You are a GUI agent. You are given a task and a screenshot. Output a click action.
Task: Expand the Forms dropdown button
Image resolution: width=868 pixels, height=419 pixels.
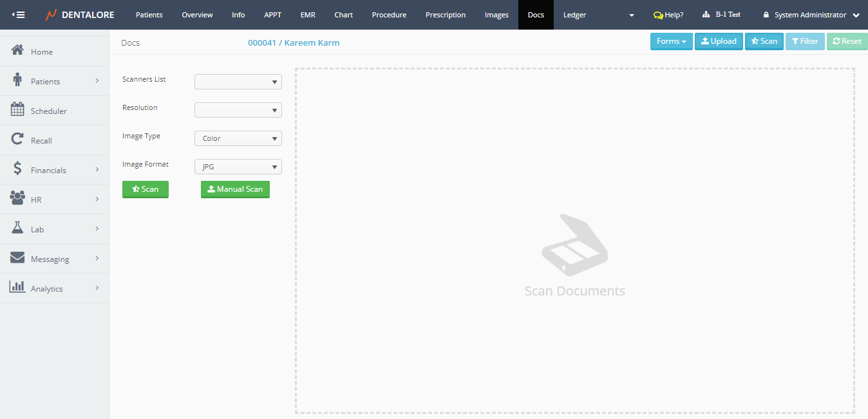click(671, 41)
